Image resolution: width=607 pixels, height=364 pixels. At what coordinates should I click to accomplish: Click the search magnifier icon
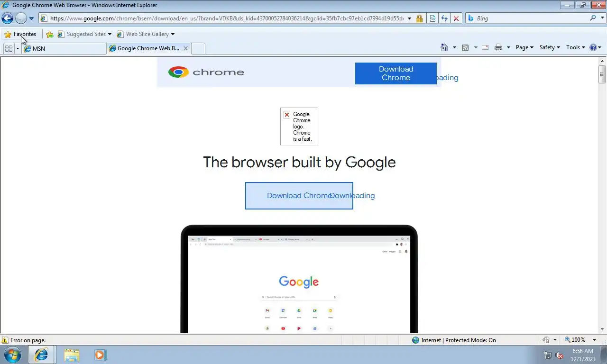[x=593, y=18]
